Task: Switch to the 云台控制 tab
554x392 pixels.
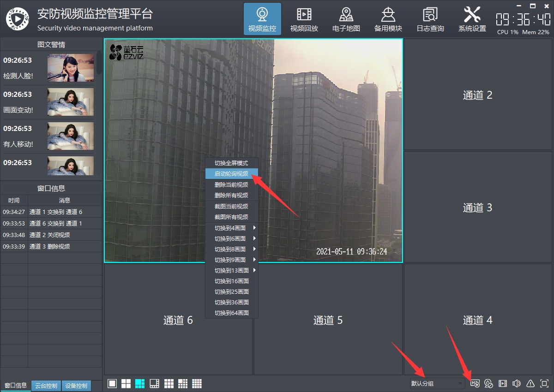Action: click(x=46, y=386)
